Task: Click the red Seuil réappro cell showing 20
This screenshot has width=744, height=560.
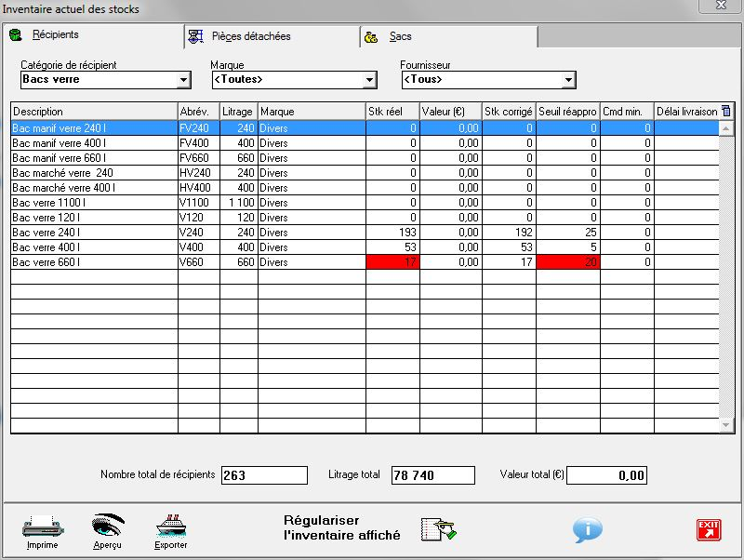Action: [x=568, y=262]
